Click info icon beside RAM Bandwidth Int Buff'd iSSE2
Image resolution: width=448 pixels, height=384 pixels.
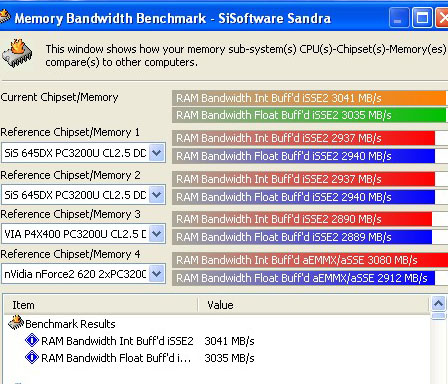[32, 341]
